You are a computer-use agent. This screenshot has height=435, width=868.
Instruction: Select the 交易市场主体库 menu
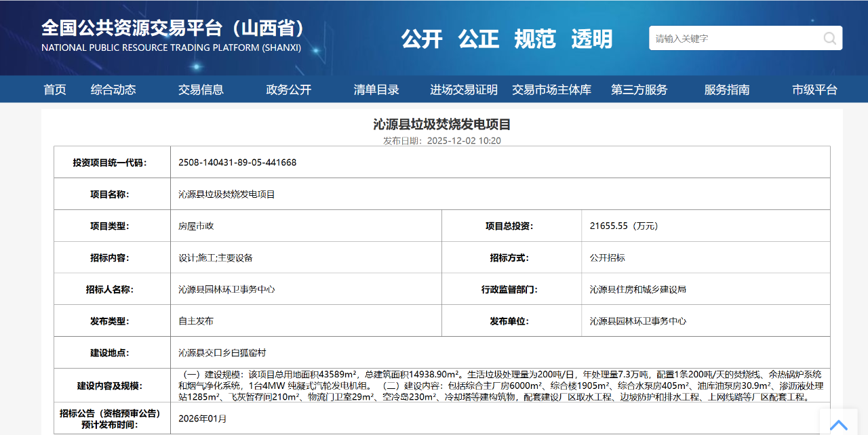pyautogui.click(x=551, y=89)
